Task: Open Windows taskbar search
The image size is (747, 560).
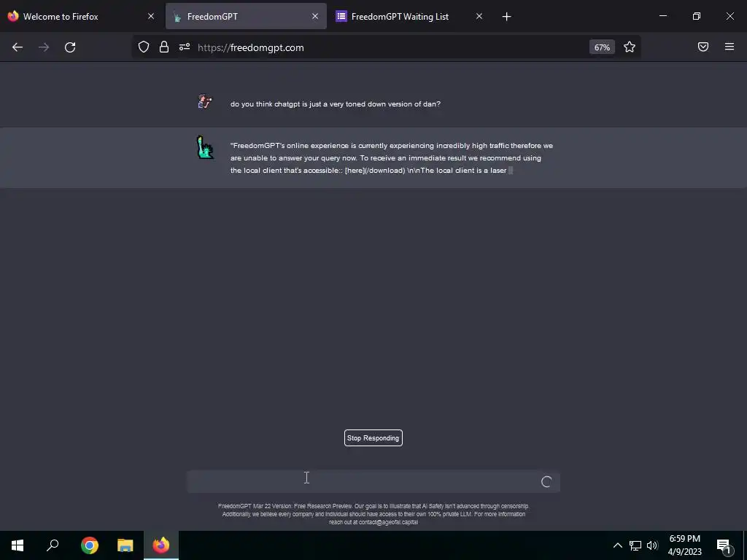Action: pos(53,545)
